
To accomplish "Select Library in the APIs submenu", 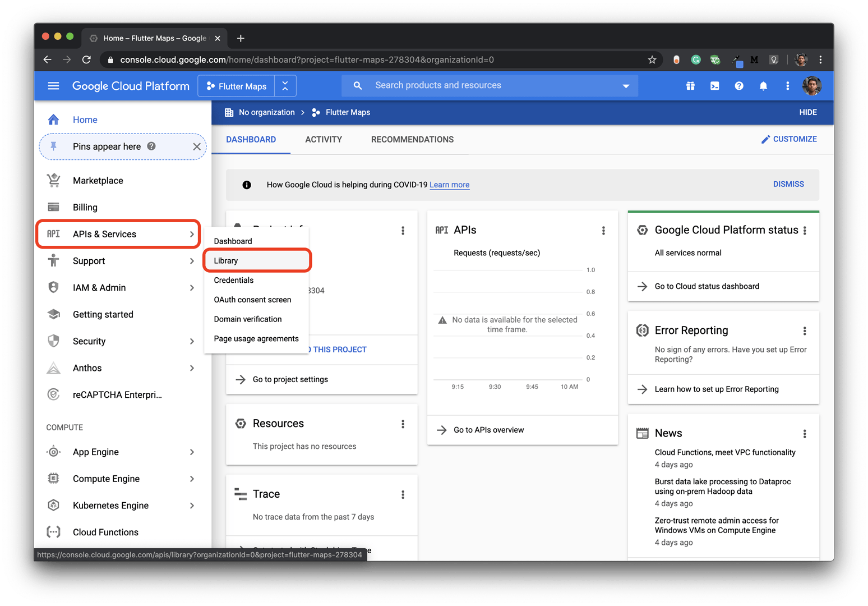I will 256,261.
